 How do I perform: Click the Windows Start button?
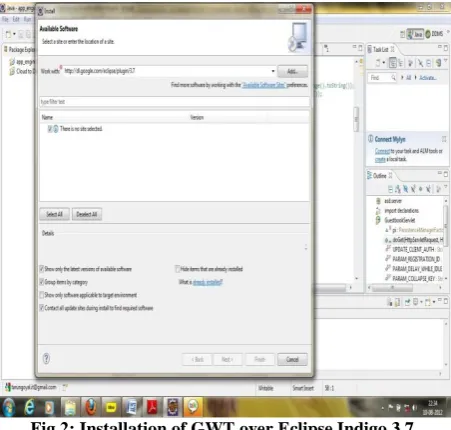click(8, 407)
